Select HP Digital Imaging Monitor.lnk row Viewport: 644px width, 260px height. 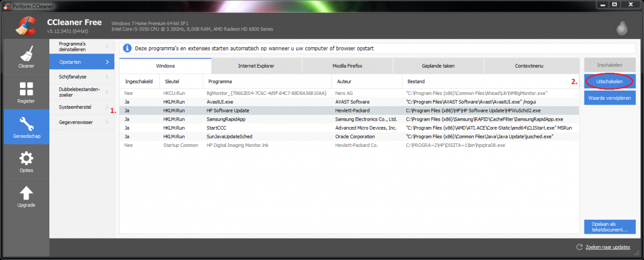[349, 145]
